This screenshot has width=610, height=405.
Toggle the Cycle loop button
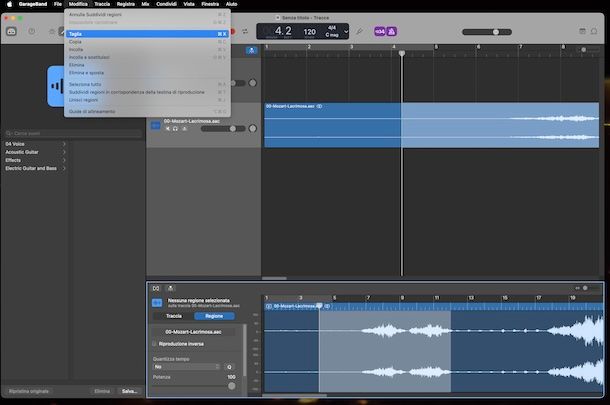(245, 31)
